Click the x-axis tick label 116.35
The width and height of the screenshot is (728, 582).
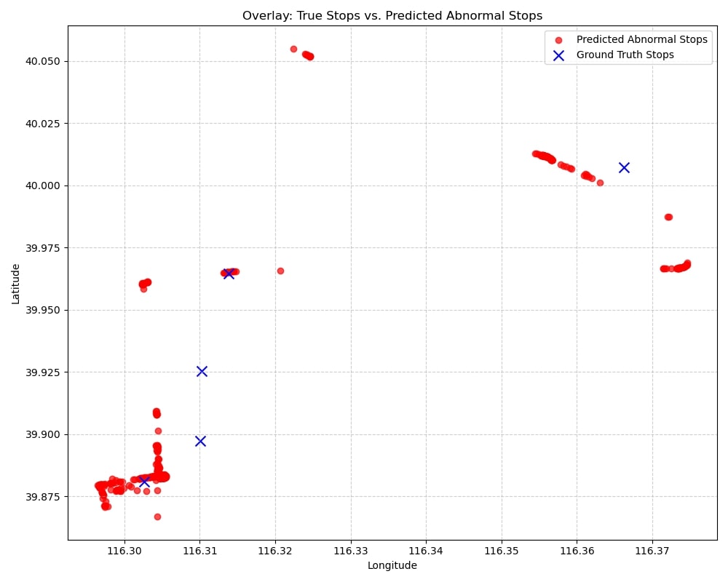[x=502, y=551]
